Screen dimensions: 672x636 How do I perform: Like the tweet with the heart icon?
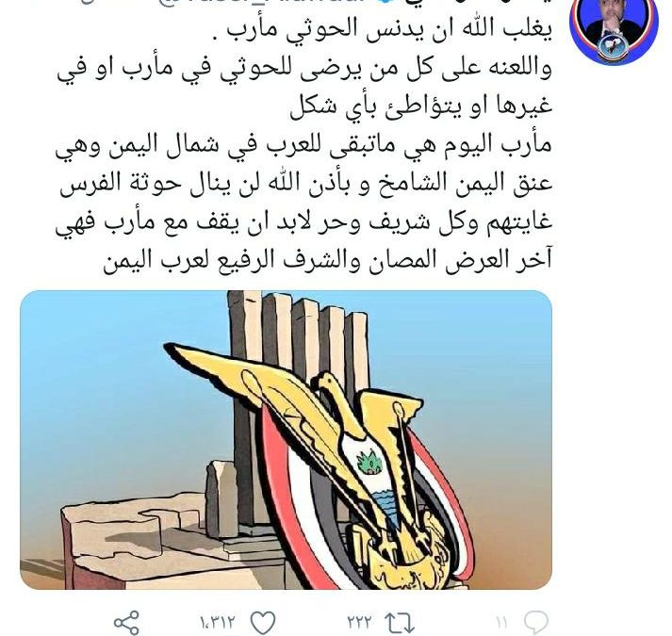pos(263,623)
